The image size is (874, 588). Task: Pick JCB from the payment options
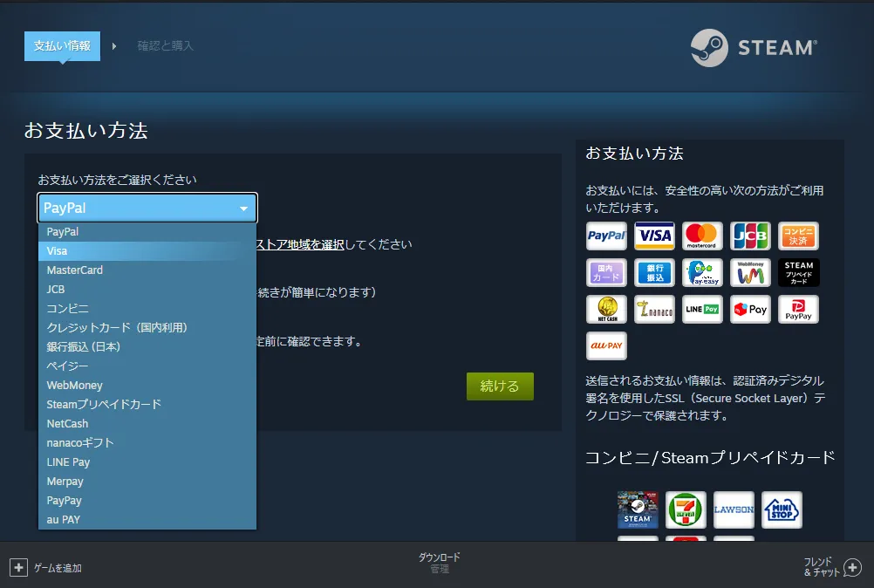point(147,290)
